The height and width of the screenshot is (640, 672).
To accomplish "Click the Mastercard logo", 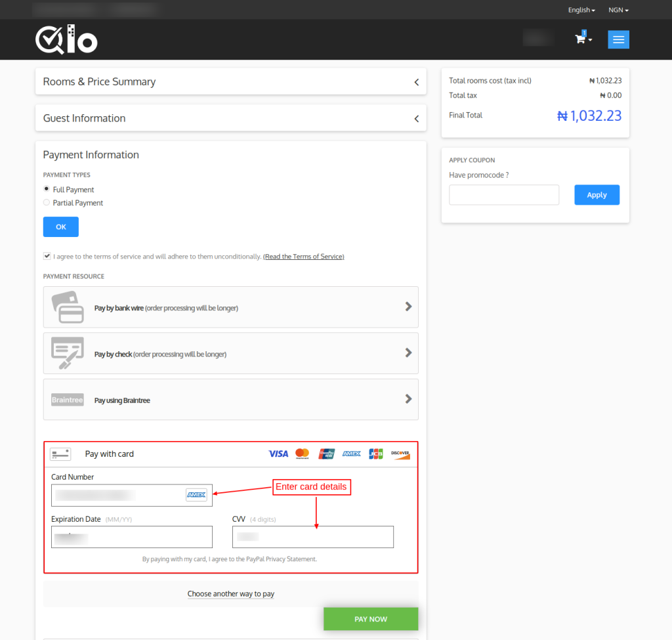I will (302, 454).
